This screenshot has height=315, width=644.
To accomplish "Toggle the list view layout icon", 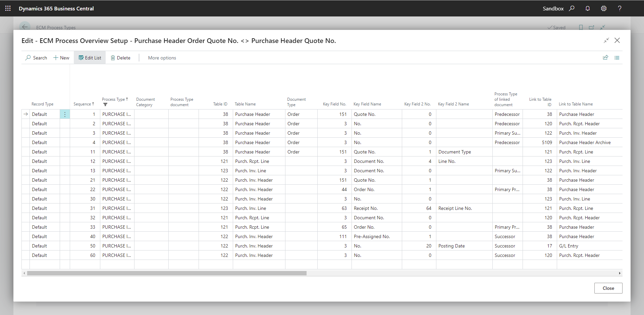I will 617,58.
